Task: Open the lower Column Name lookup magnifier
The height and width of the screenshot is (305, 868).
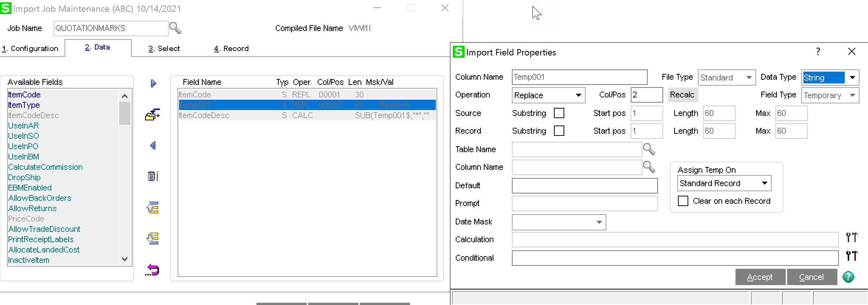Action: [x=649, y=167]
